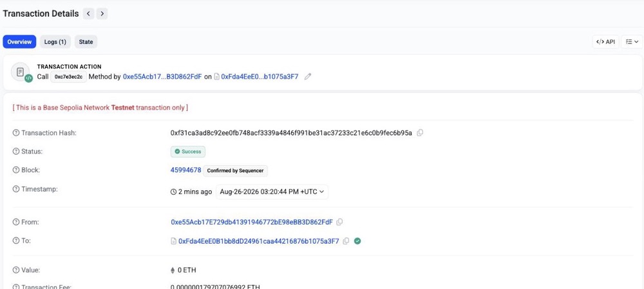Image resolution: width=644 pixels, height=289 pixels.
Task: Click the contract file icon before To address
Action: point(173,241)
